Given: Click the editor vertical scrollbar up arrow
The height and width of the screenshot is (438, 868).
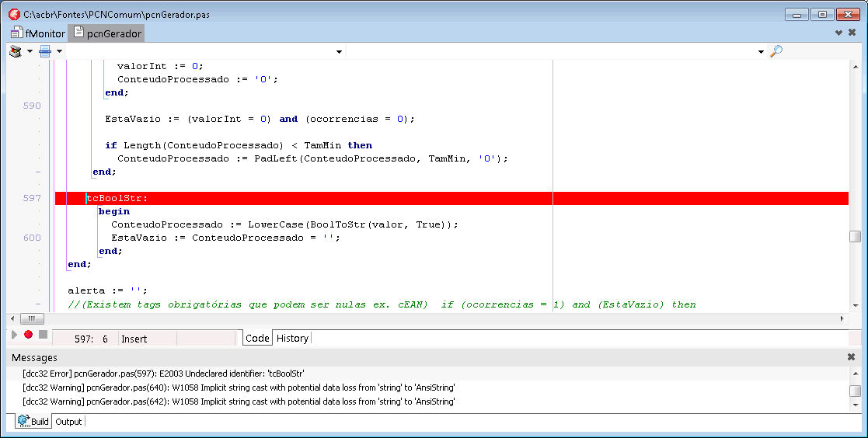Looking at the screenshot, I should [x=856, y=66].
